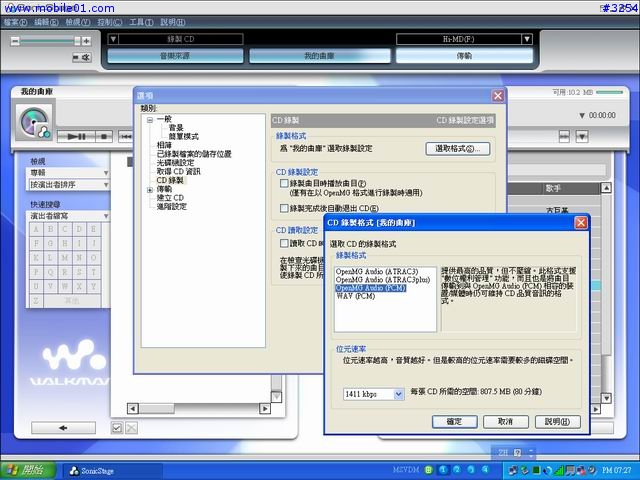Select 相簿 in the options tree
The image size is (640, 480).
(x=164, y=145)
